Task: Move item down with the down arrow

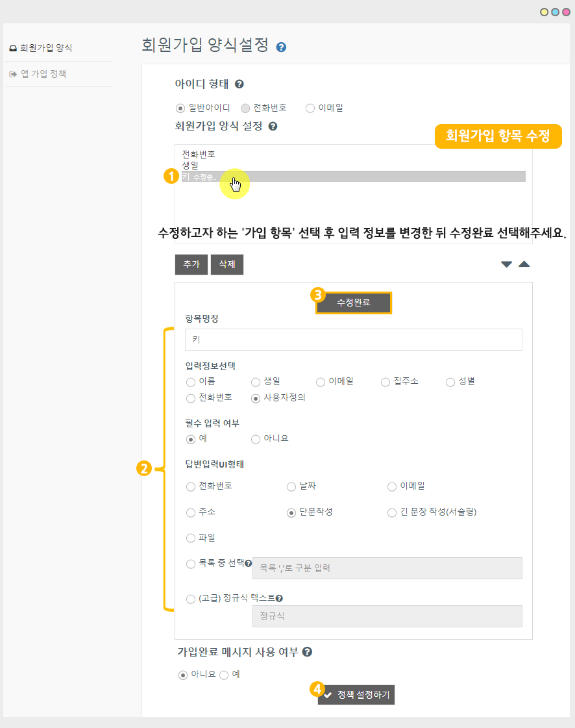Action: [506, 264]
